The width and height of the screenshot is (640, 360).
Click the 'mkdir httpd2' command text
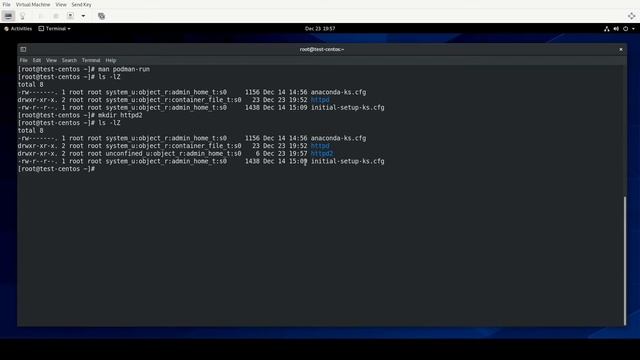120,116
